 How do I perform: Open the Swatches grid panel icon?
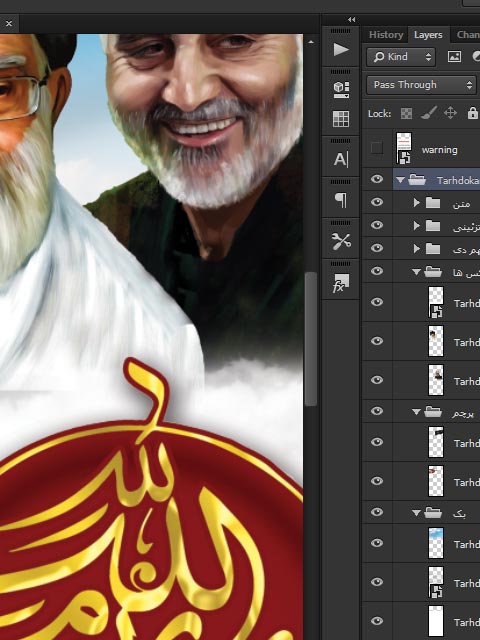(x=341, y=119)
